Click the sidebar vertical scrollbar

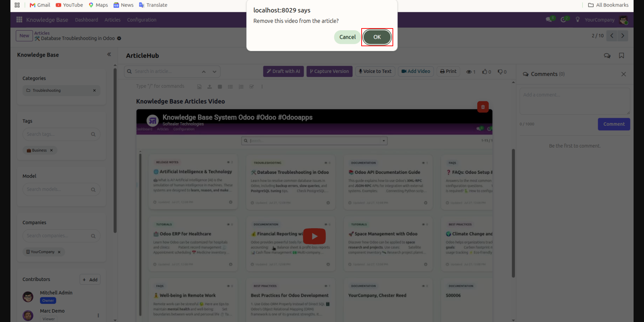pos(115,151)
